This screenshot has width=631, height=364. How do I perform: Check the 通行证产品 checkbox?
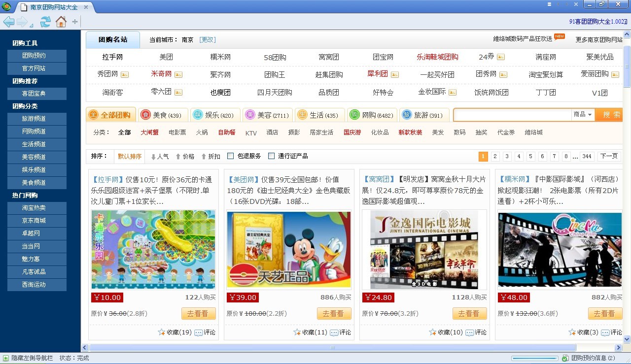click(x=271, y=156)
